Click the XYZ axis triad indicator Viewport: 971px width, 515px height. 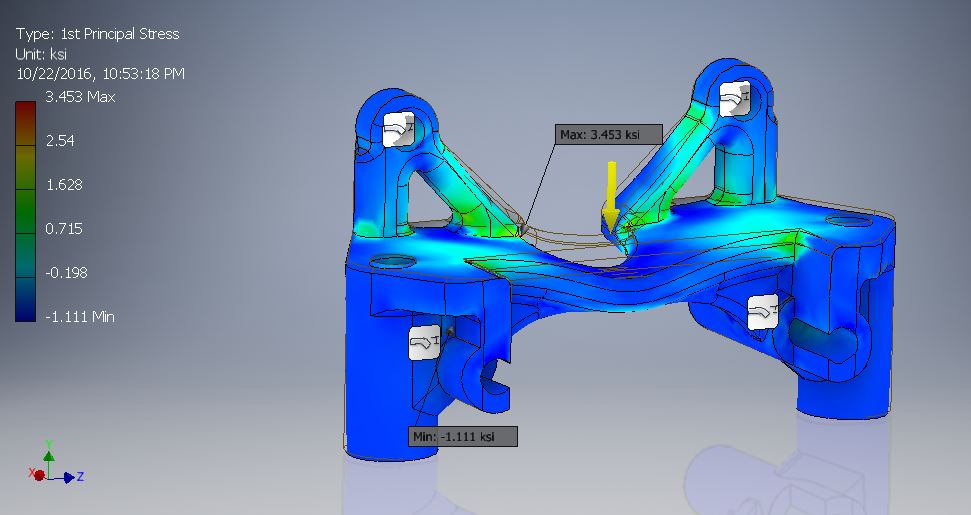click(55, 464)
